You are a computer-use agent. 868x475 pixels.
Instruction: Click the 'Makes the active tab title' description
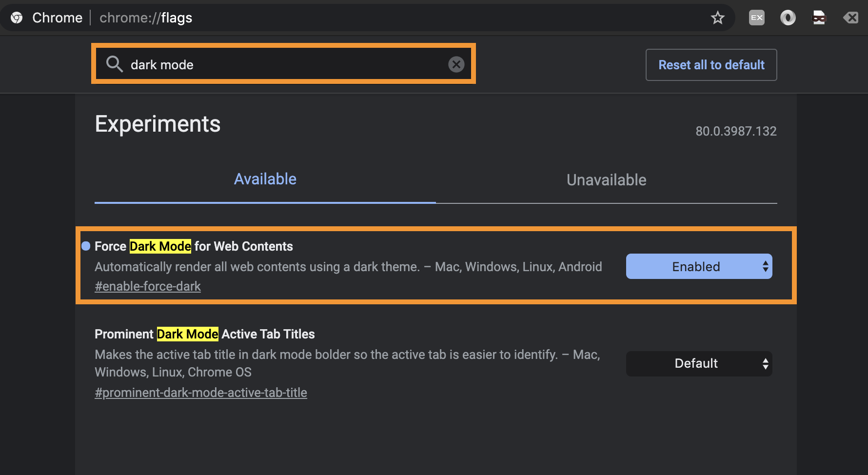(x=347, y=363)
